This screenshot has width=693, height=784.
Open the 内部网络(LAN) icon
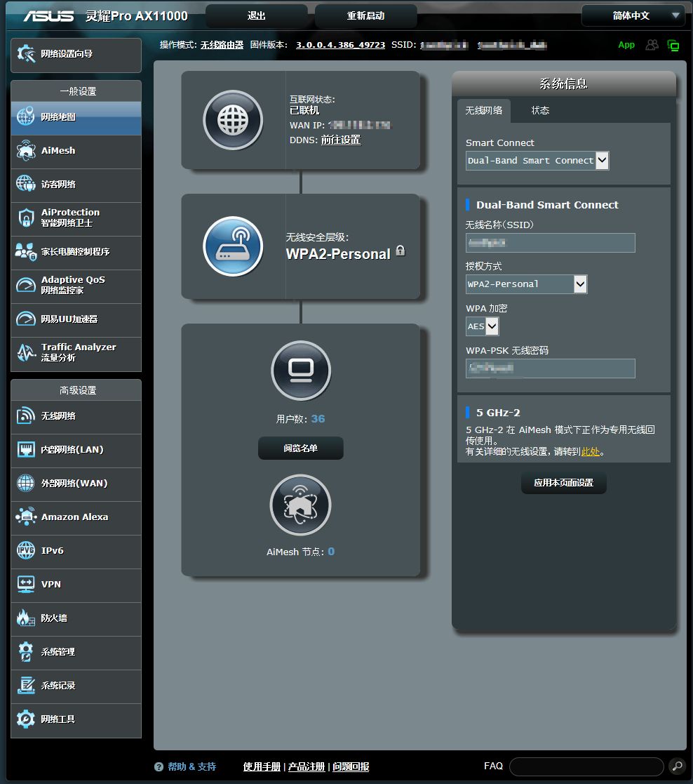(x=26, y=449)
